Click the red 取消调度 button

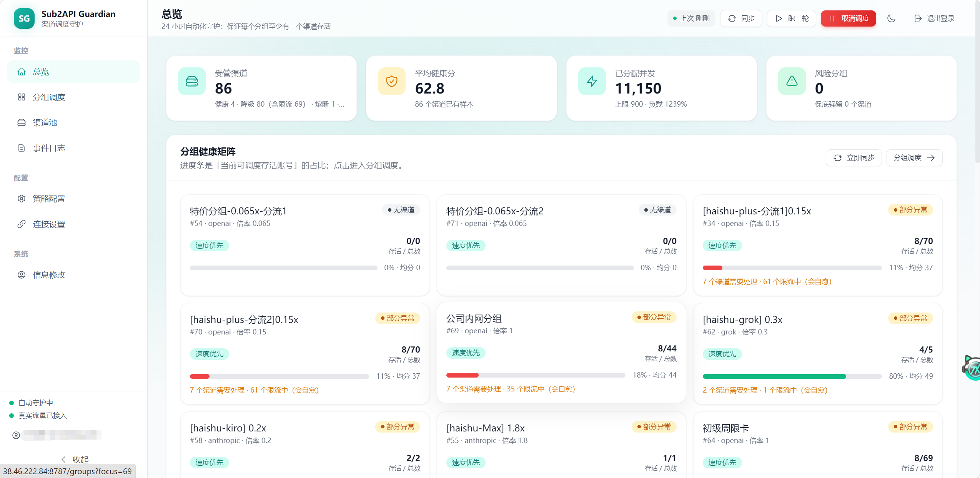(849, 18)
